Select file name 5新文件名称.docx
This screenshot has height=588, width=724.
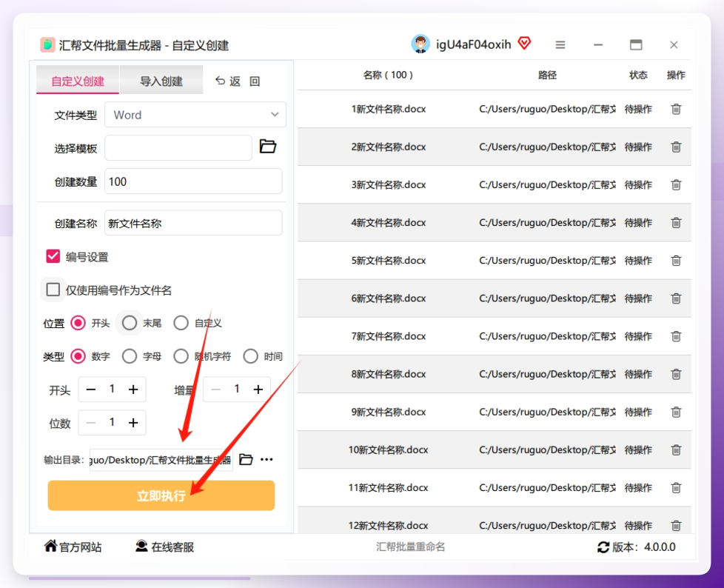coord(389,261)
